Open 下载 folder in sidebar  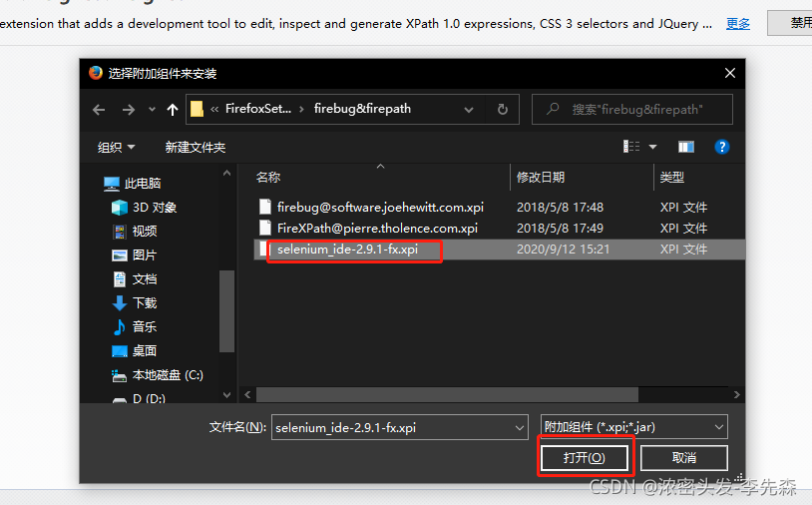click(145, 302)
